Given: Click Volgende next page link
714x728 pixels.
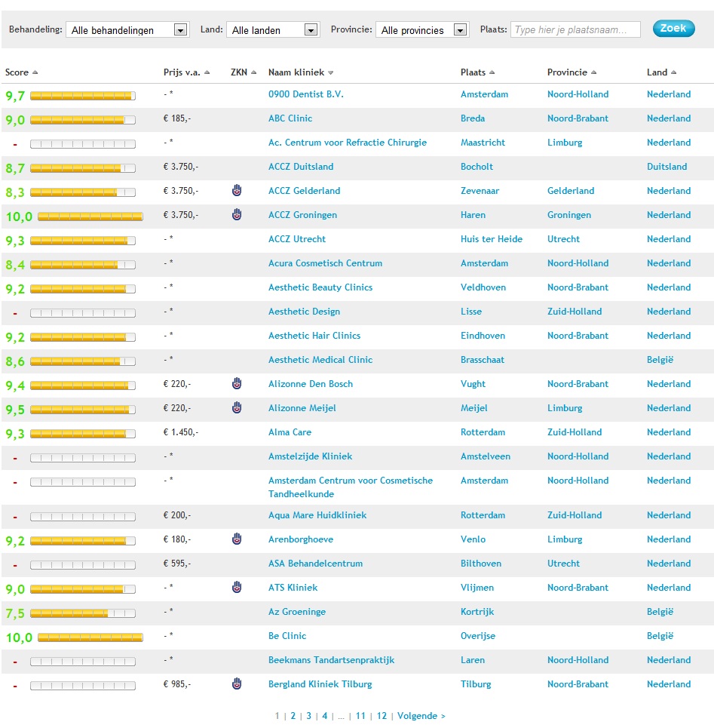Looking at the screenshot, I should click(421, 716).
